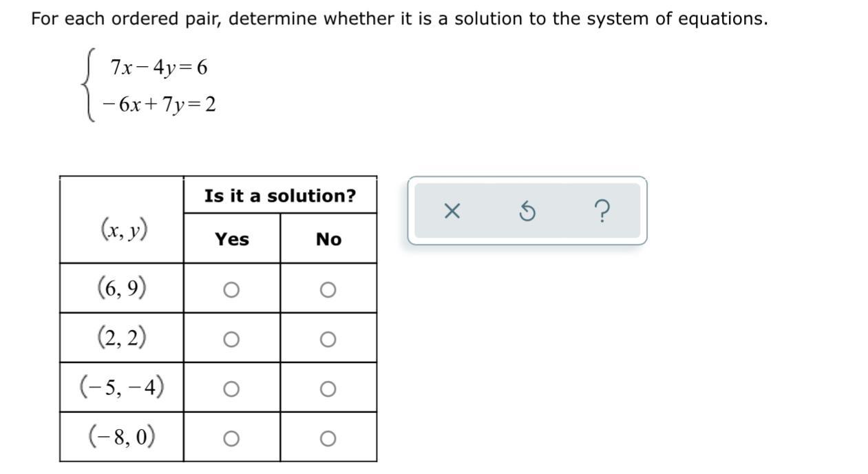Screen dimensions: 868x474
Task: Click the Yes column header
Action: pos(232,239)
